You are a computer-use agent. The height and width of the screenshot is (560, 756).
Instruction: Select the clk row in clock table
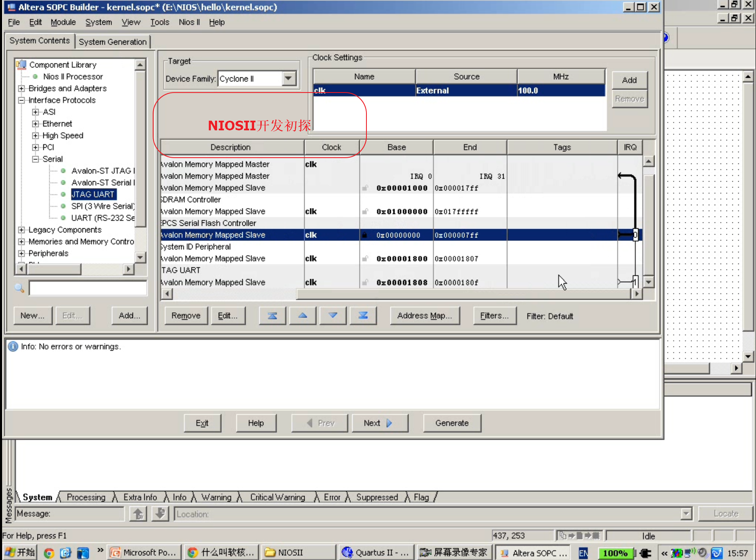459,90
